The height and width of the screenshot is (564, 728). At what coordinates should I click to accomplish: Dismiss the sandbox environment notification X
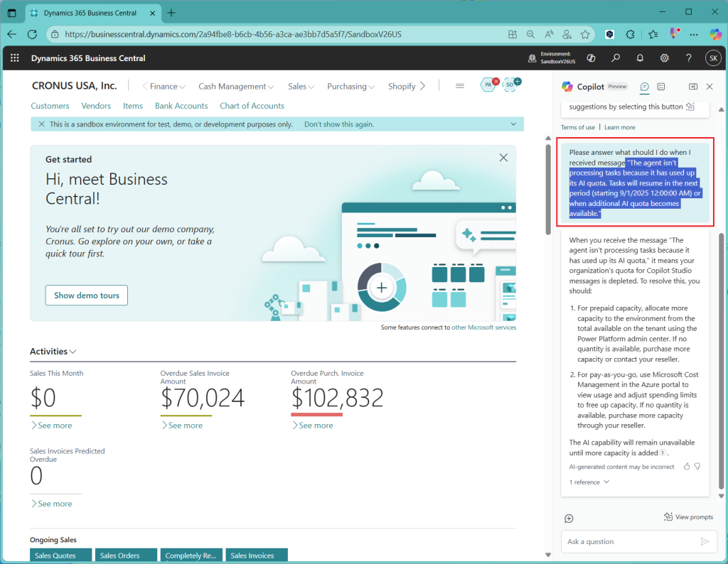click(41, 124)
